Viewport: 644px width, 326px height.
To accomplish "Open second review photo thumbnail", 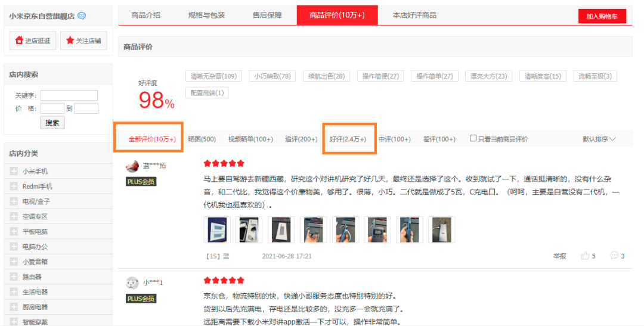I will 249,229.
